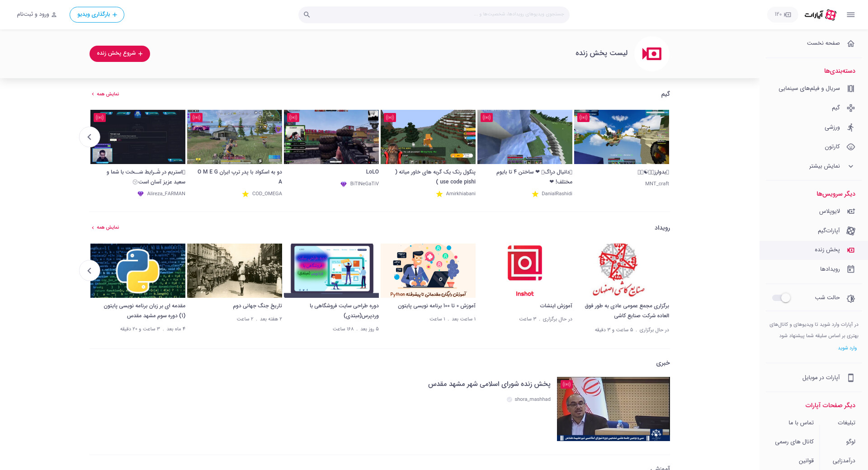Image resolution: width=868 pixels, height=470 pixels.
Task: Open the World War II event thumbnail
Action: click(235, 271)
